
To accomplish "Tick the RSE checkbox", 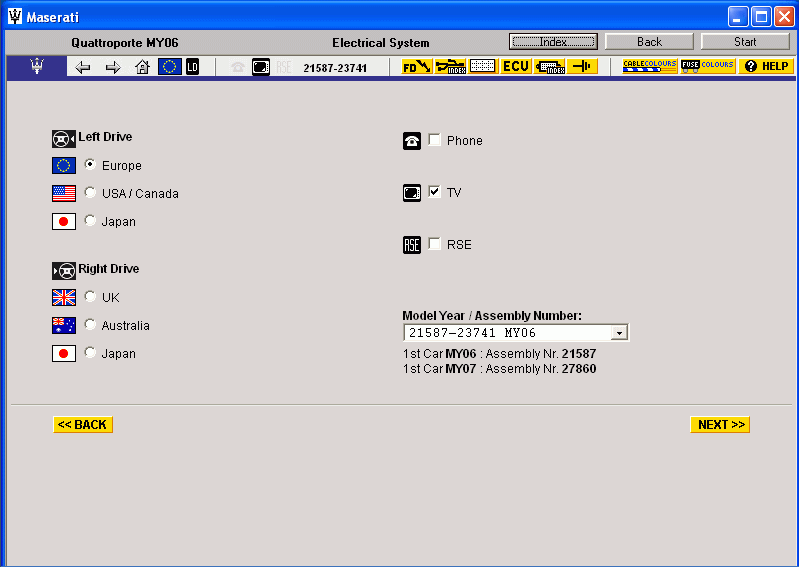I will tap(435, 244).
